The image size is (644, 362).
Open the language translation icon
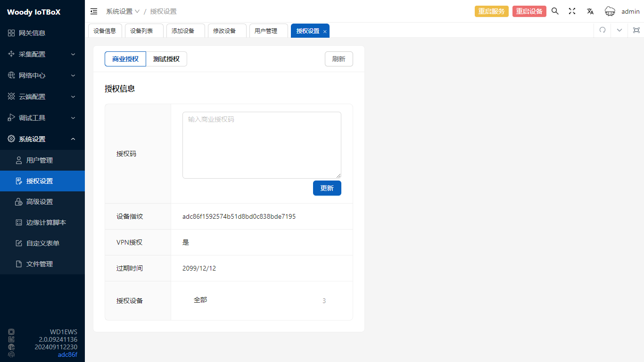(x=590, y=11)
